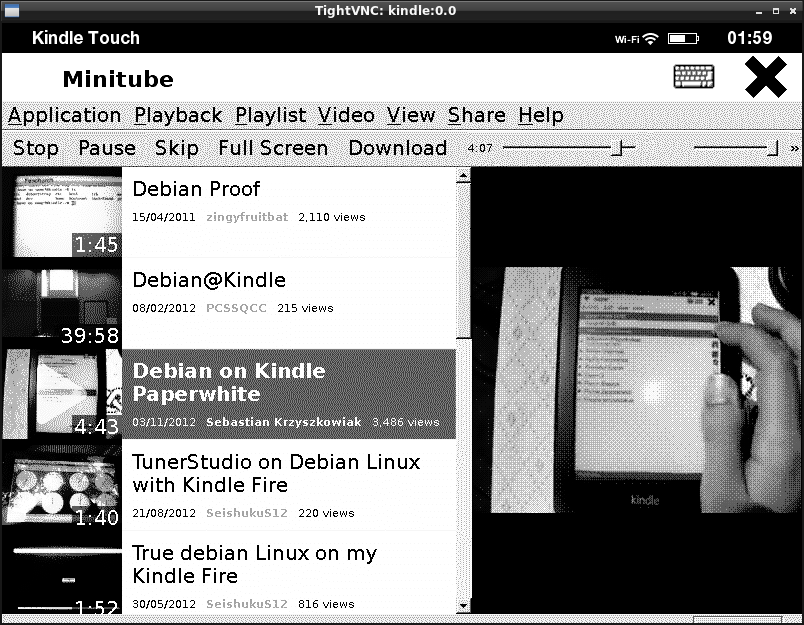Open the View menu
This screenshot has height=625, width=804.
pyautogui.click(x=411, y=115)
